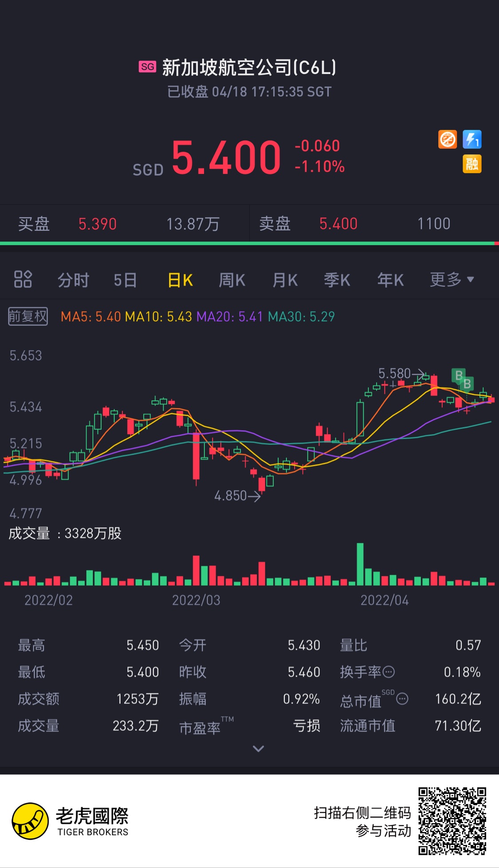This screenshot has width=499, height=868.
Task: Open the 总市值 info circle icon
Action: click(402, 699)
